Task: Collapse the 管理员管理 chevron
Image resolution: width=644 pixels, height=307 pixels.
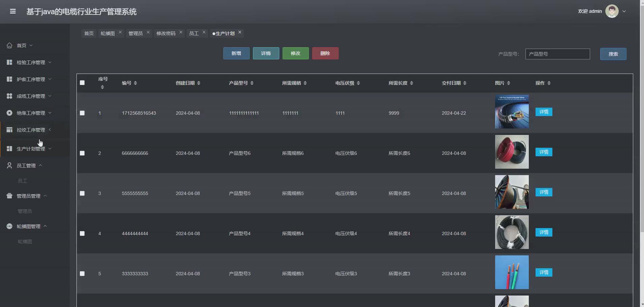Action: tap(45, 196)
